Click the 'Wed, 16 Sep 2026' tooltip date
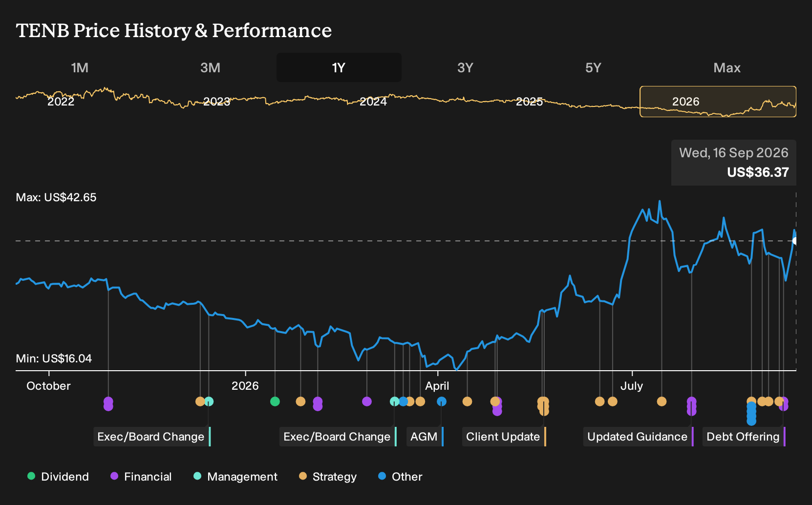 click(734, 153)
